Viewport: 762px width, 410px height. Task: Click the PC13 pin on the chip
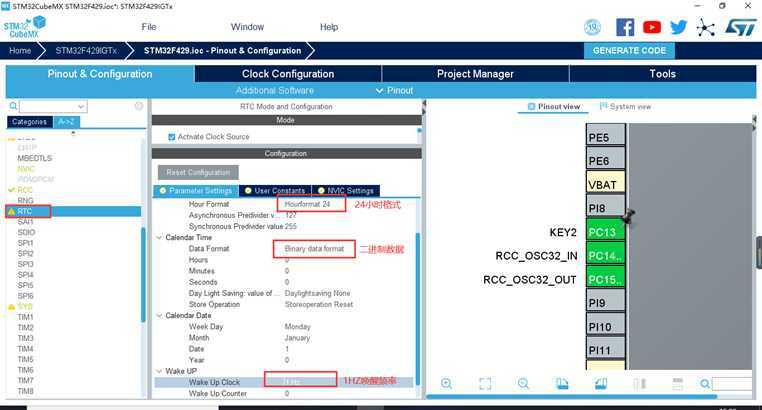tap(605, 232)
